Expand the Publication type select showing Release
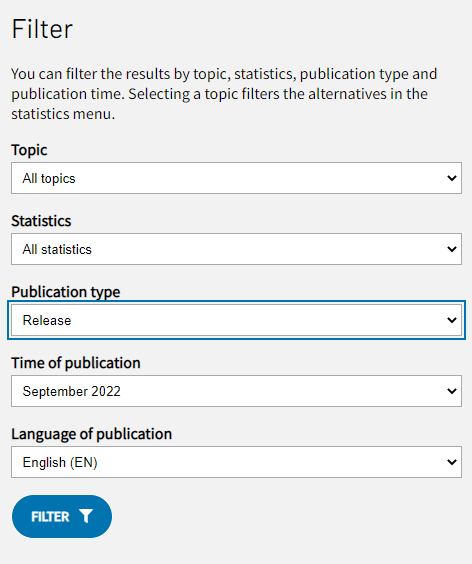 coord(236,320)
